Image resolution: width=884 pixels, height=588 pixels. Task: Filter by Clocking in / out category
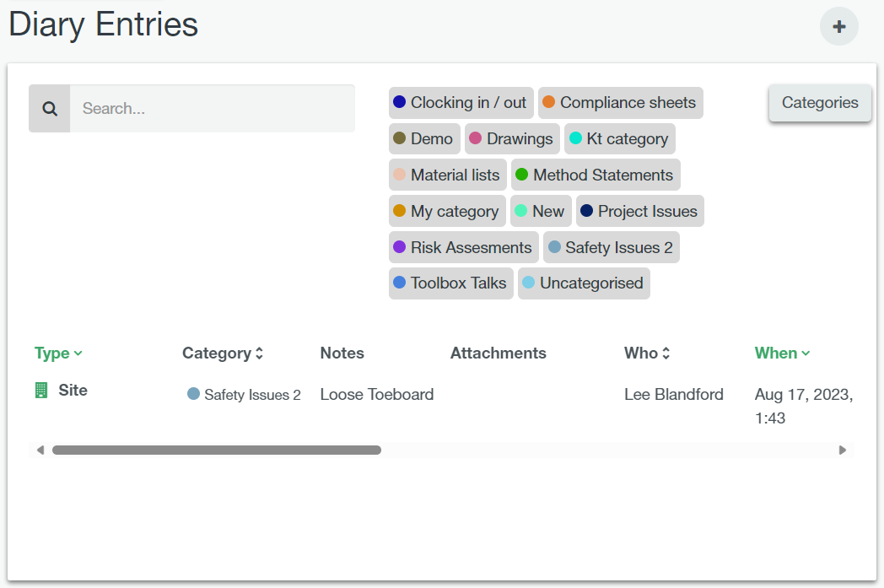(x=461, y=103)
